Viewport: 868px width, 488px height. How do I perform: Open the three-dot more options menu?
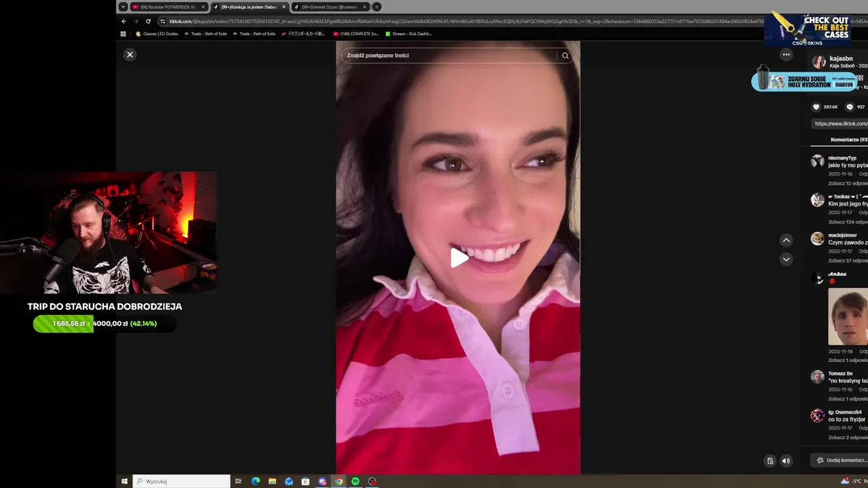click(x=786, y=54)
